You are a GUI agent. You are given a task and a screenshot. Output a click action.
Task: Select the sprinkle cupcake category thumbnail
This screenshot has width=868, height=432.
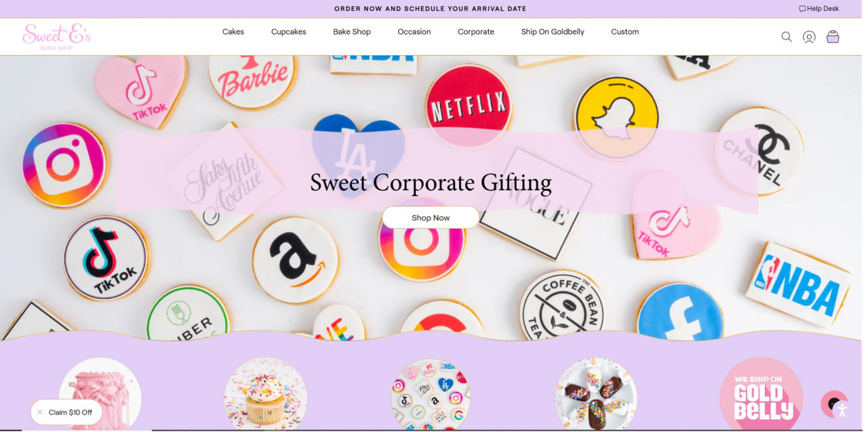[x=266, y=394]
